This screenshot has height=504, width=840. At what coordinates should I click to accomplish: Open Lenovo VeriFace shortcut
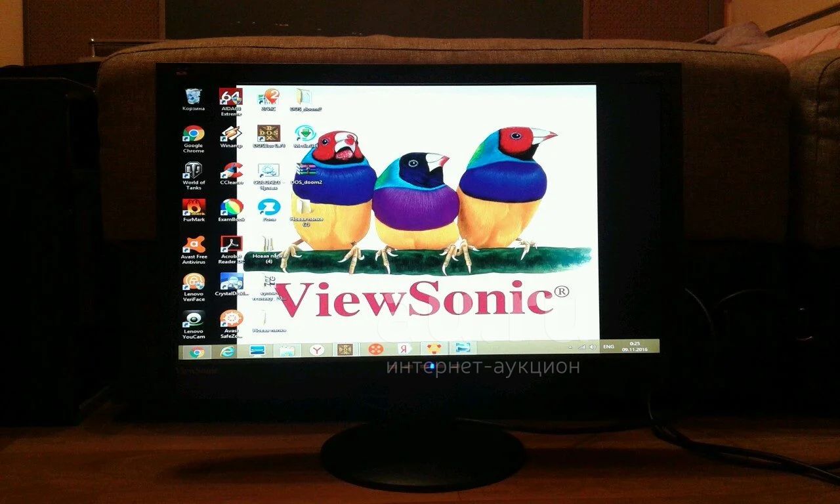pyautogui.click(x=194, y=287)
